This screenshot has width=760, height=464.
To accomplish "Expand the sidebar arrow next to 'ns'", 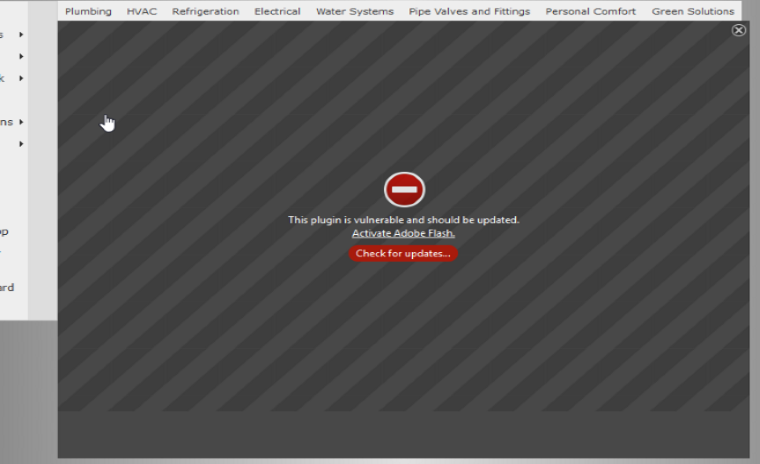I will [21, 122].
